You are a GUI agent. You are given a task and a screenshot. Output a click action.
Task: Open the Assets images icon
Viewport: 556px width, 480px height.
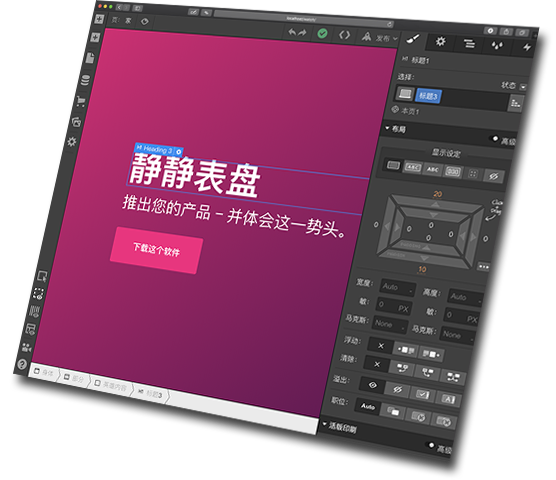click(x=76, y=122)
